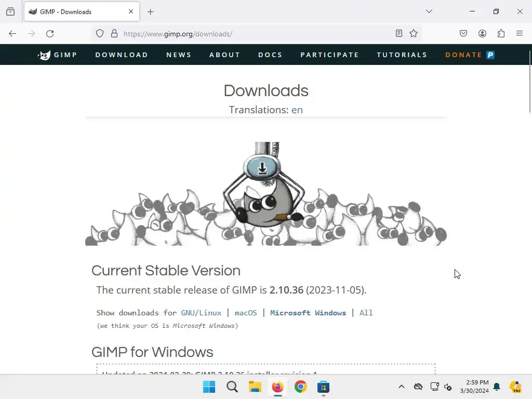Open notifications bell icon
This screenshot has width=532, height=399.
click(497, 387)
